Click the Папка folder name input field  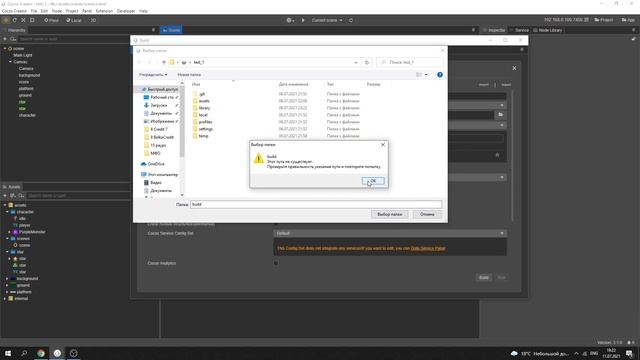[x=316, y=204]
